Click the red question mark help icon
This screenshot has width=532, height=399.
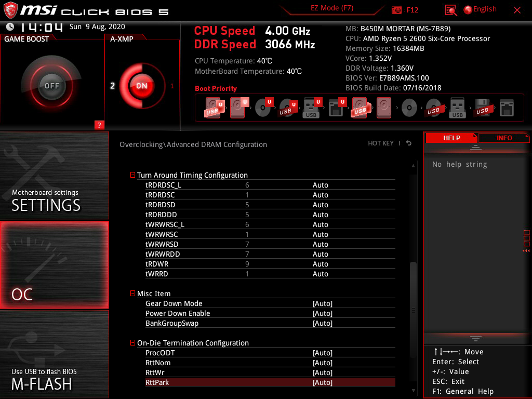tap(99, 125)
